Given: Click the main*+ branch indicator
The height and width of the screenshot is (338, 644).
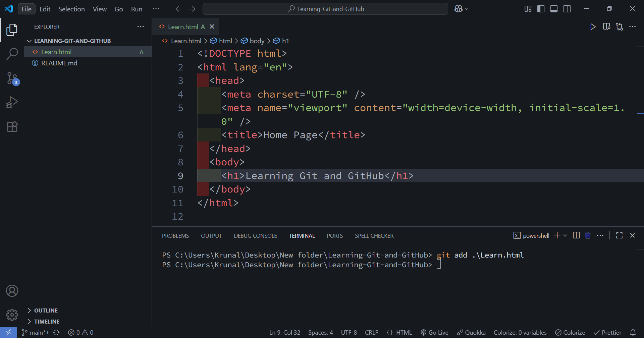Looking at the screenshot, I should [x=36, y=332].
